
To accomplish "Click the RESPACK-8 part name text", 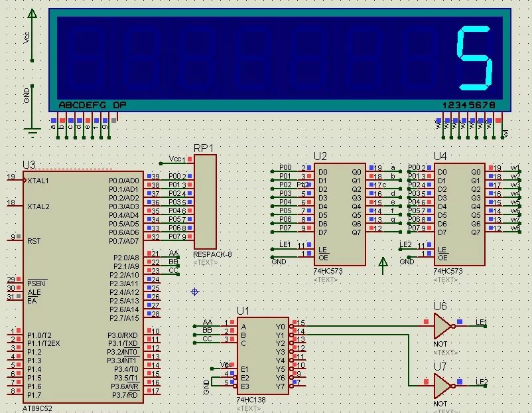I will [x=212, y=254].
